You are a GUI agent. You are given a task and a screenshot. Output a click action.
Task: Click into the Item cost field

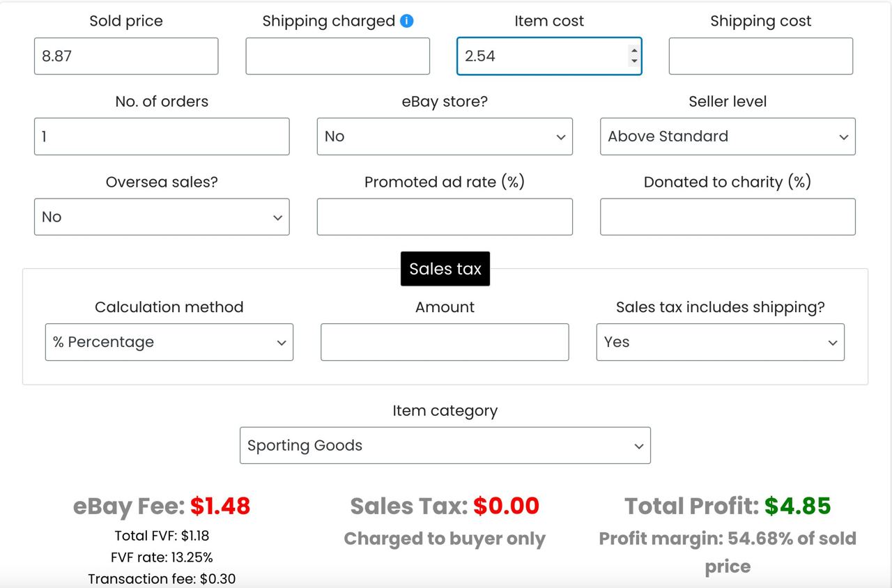pos(542,56)
